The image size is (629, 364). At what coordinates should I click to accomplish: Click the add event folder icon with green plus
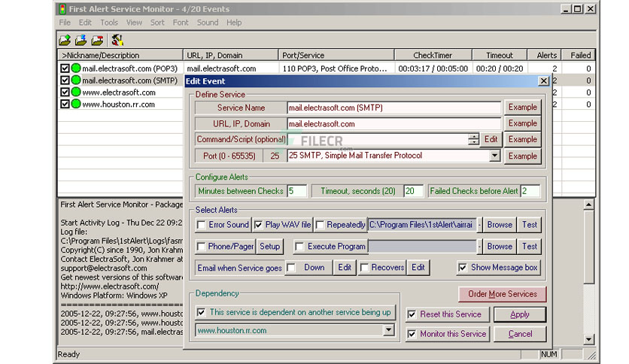pyautogui.click(x=65, y=40)
